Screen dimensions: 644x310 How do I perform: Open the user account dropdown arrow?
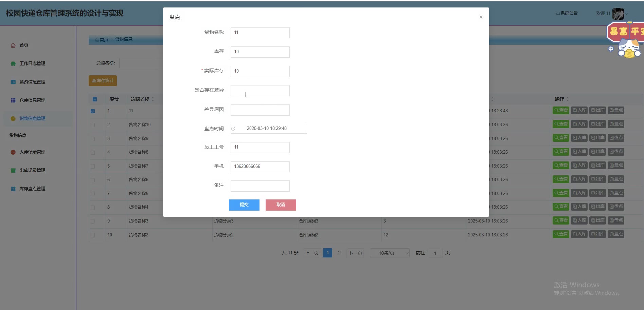[627, 14]
